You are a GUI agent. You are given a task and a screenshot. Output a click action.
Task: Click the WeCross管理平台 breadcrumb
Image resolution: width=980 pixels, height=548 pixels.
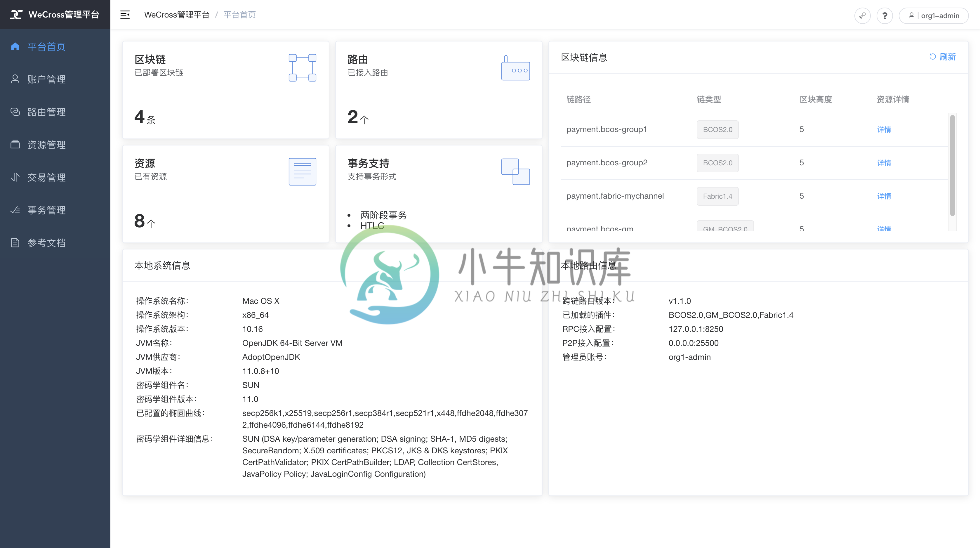coord(176,15)
